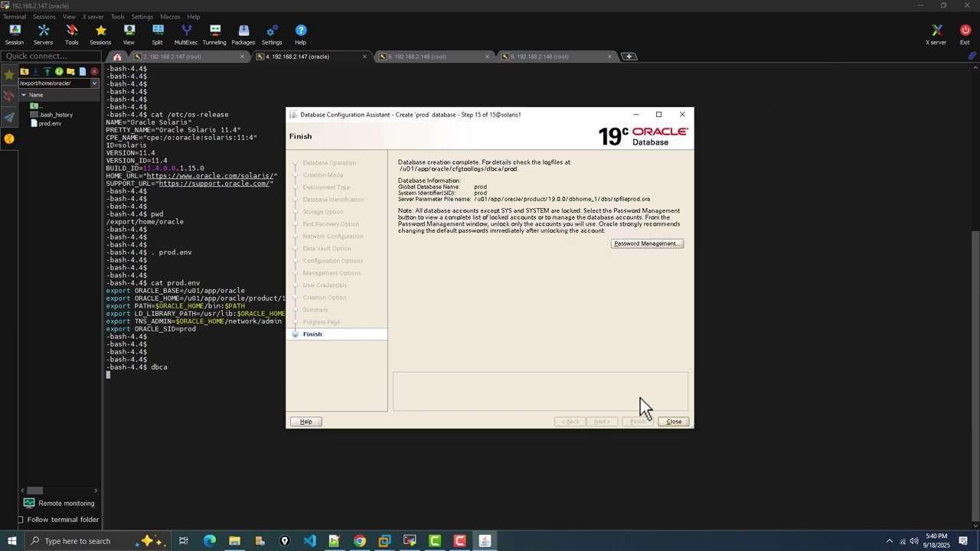Activate the Split terminal icon

158,34
